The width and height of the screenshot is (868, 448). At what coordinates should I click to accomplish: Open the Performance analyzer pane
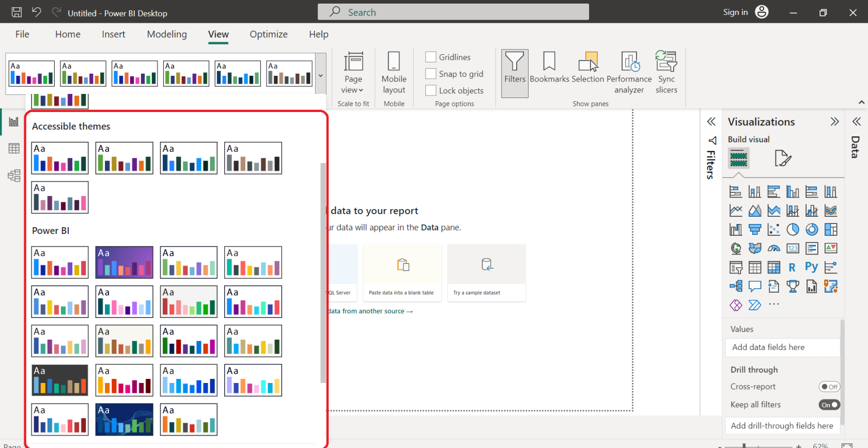coord(629,73)
